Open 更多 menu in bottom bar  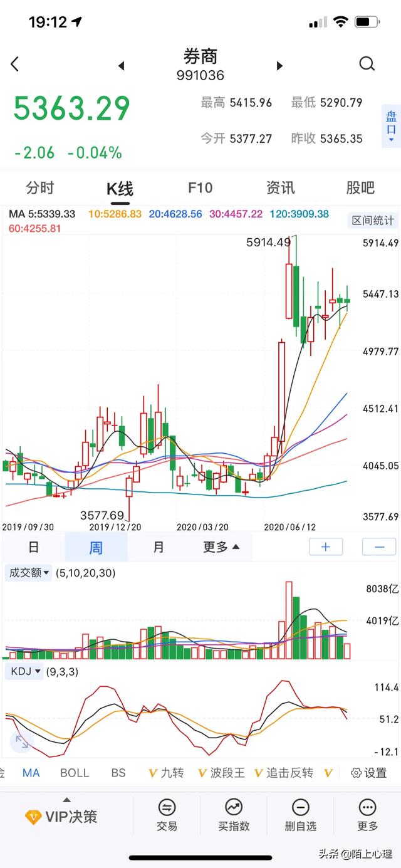point(367,815)
